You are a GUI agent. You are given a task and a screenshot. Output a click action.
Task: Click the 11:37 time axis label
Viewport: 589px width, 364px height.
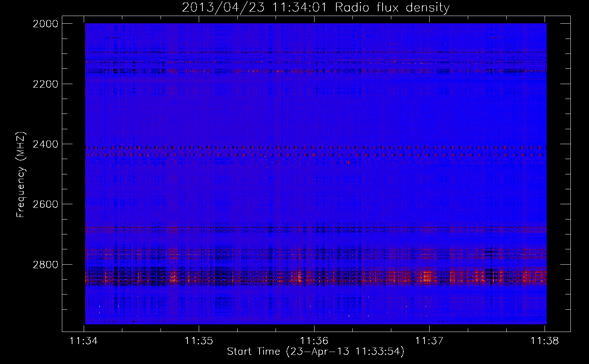[x=429, y=341]
